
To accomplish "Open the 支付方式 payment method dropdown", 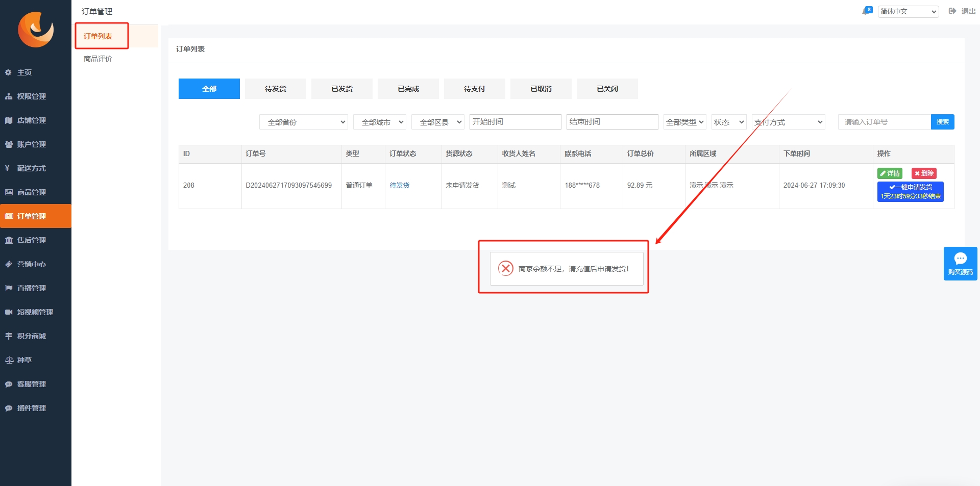I will pyautogui.click(x=789, y=122).
